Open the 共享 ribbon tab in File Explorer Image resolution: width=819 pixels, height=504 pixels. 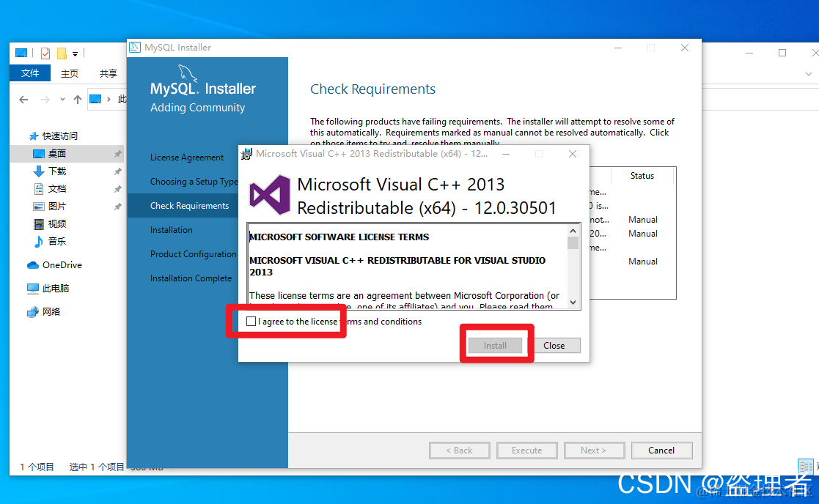pos(108,73)
